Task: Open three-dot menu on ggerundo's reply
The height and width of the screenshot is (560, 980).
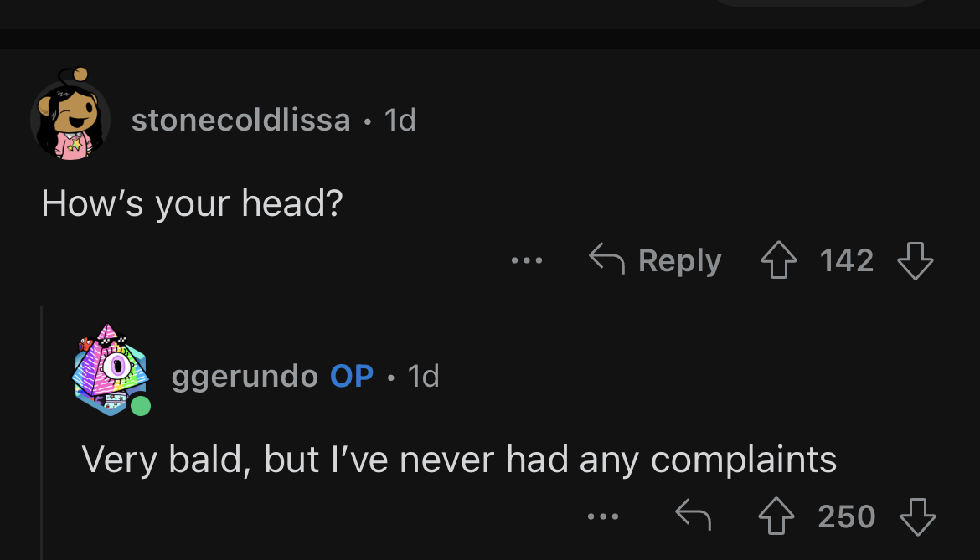Action: pos(602,517)
